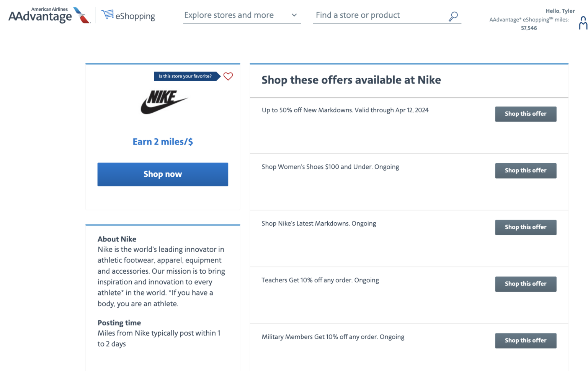Click the eShopping cart icon
588x371 pixels.
click(x=108, y=15)
